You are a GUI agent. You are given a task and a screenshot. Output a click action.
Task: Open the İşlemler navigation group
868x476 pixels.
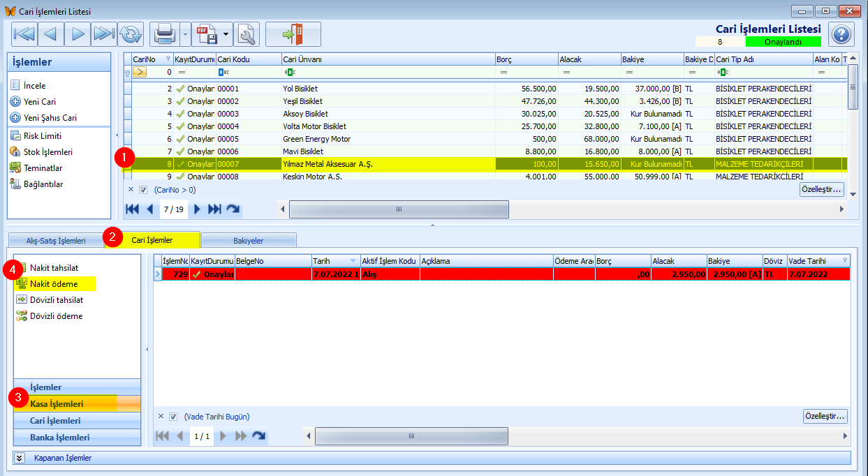click(77, 387)
